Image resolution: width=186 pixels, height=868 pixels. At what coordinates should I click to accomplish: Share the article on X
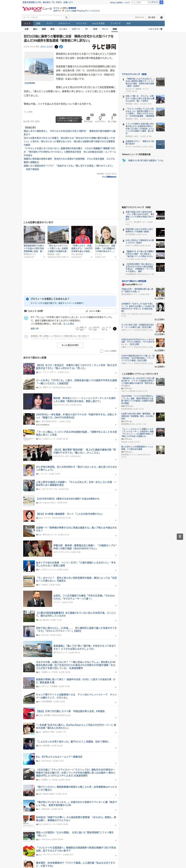pyautogui.click(x=56, y=47)
